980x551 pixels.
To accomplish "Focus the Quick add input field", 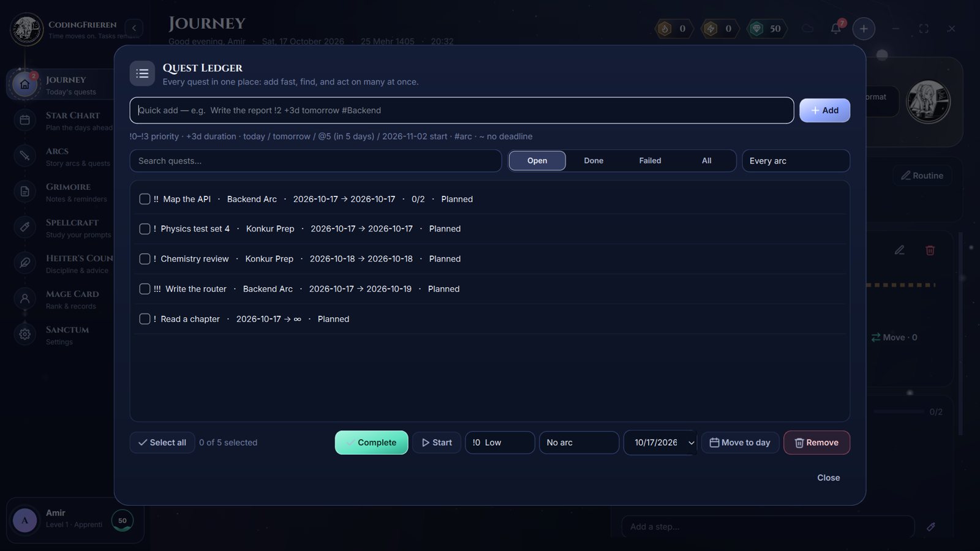I will (x=462, y=110).
